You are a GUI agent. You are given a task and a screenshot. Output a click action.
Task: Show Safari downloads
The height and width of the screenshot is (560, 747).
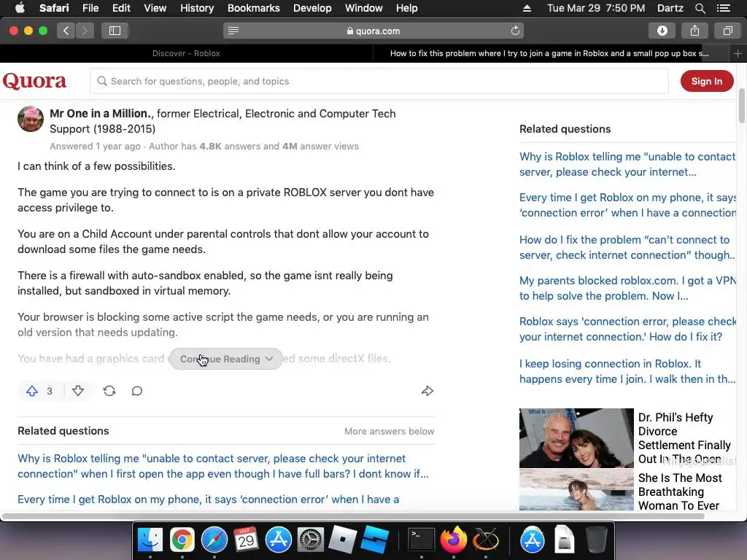[x=662, y=31]
